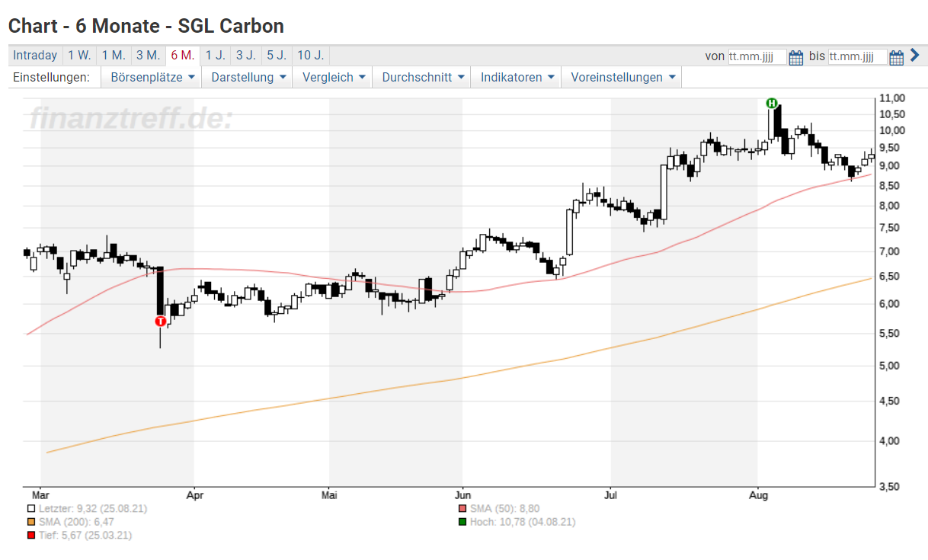Viewport: 928px width, 560px height.
Task: Switch chart to 5 J. range
Action: pyautogui.click(x=277, y=56)
